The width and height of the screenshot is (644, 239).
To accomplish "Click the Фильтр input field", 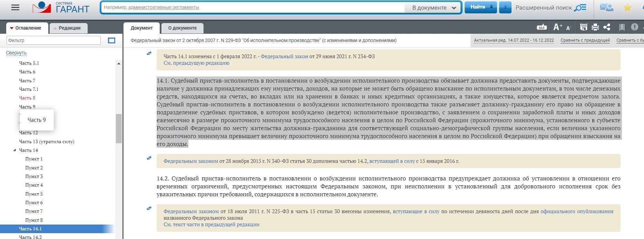I will click(53, 40).
